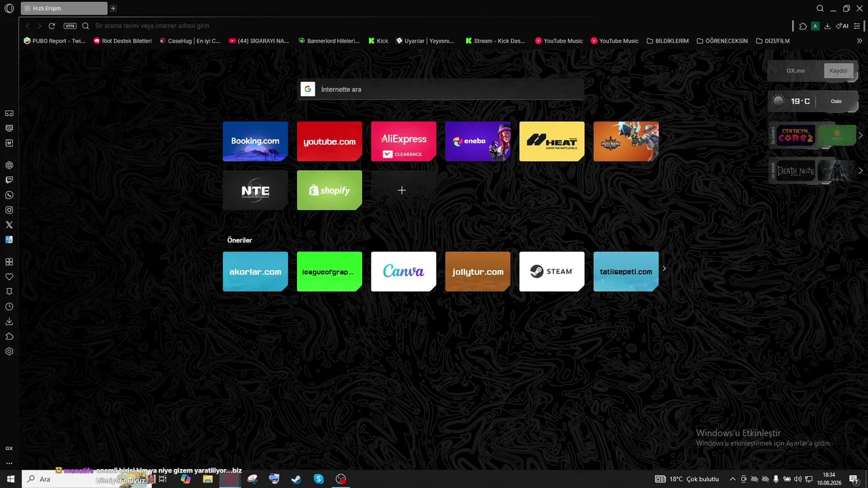Open the Windows Start menu
This screenshot has height=488, width=868.
10,479
